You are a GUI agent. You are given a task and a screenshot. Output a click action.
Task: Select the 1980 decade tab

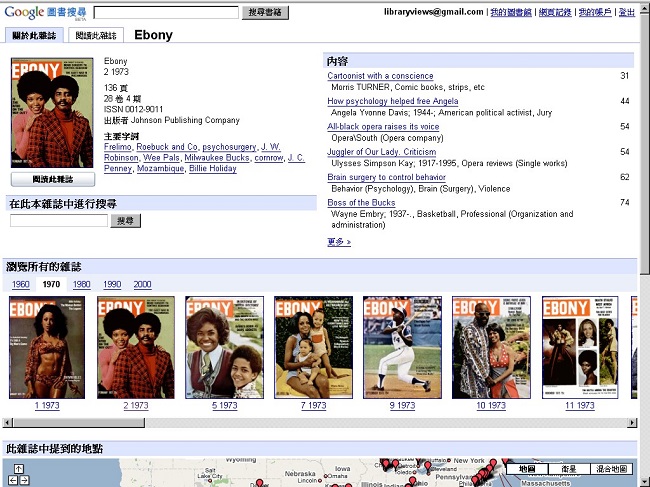pyautogui.click(x=82, y=284)
